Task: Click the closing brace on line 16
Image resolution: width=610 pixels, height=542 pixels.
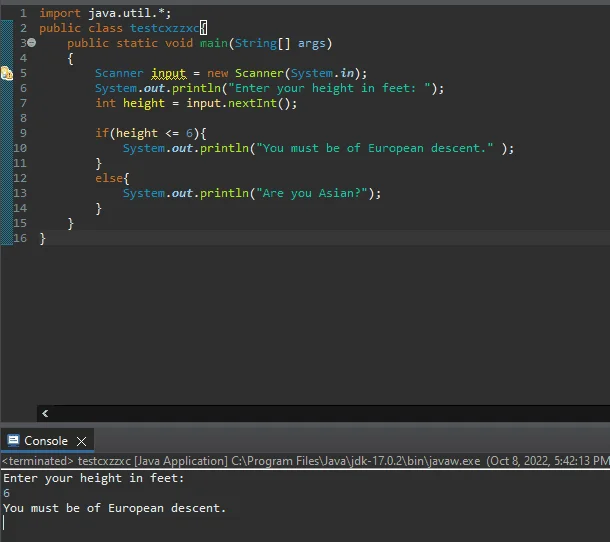Action: (x=42, y=239)
